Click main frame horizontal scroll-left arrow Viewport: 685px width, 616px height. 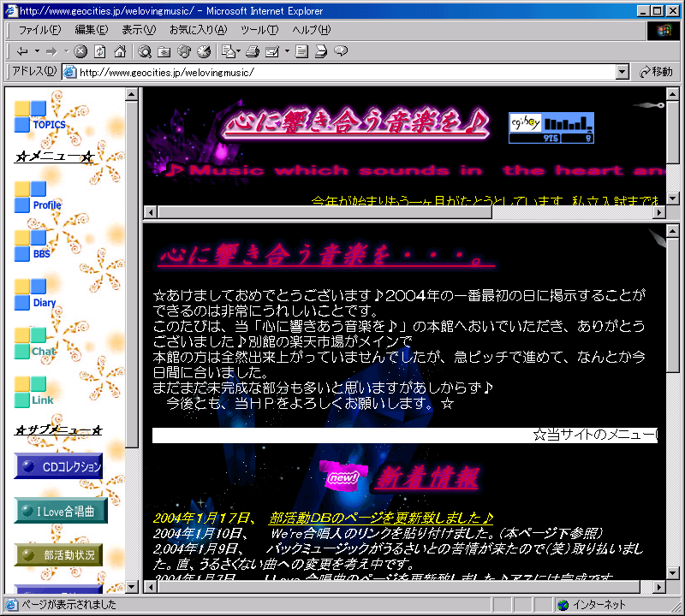[151, 587]
